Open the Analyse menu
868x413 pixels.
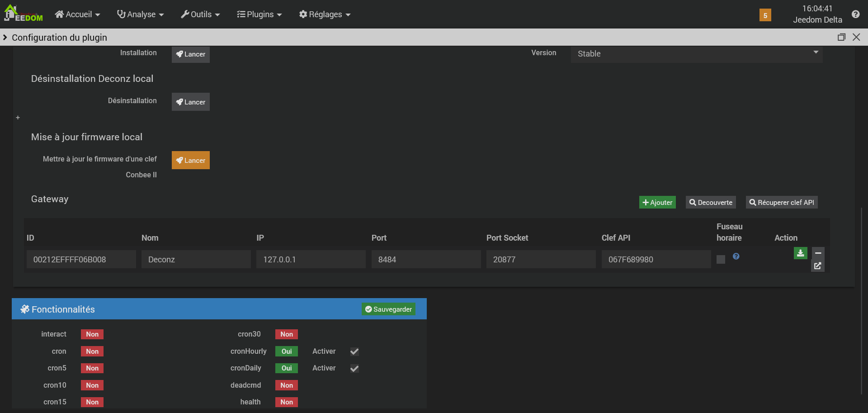click(140, 14)
